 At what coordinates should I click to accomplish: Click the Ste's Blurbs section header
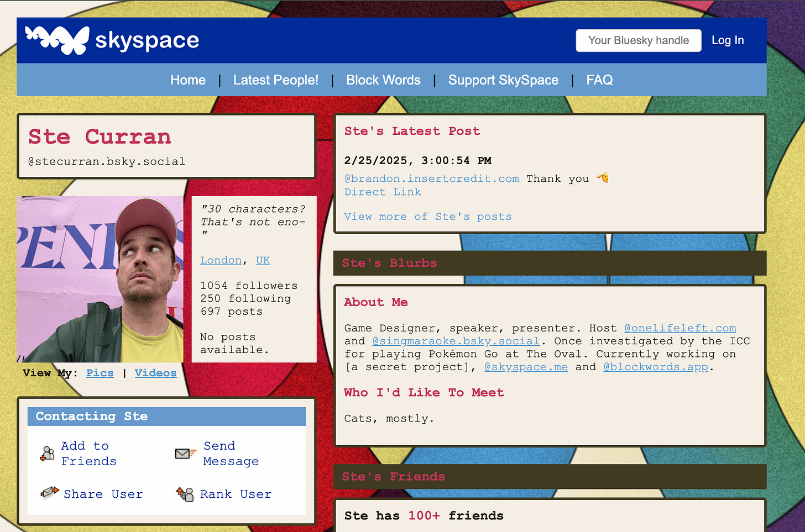[x=550, y=263]
